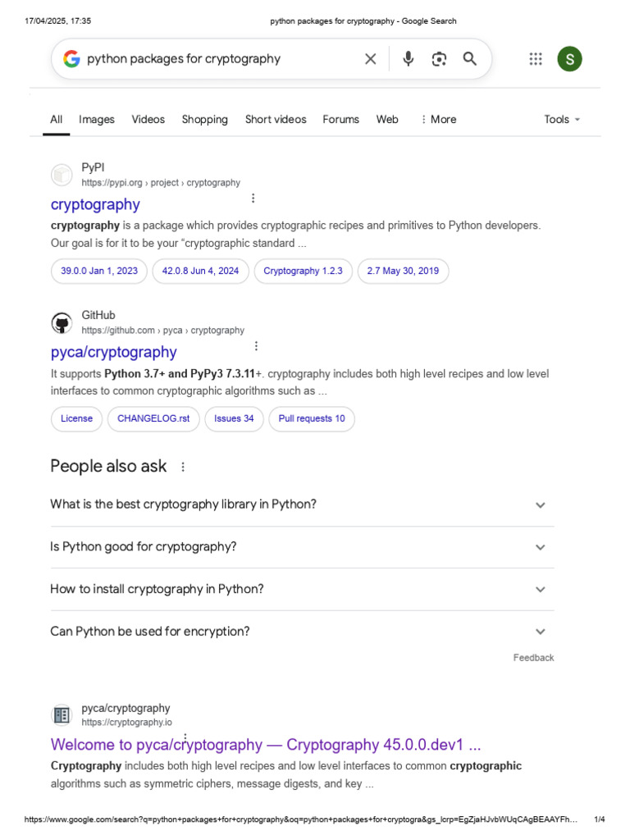Viewport: 630px width, 840px height.
Task: Expand "How to install cryptography in Python?"
Action: coord(540,590)
